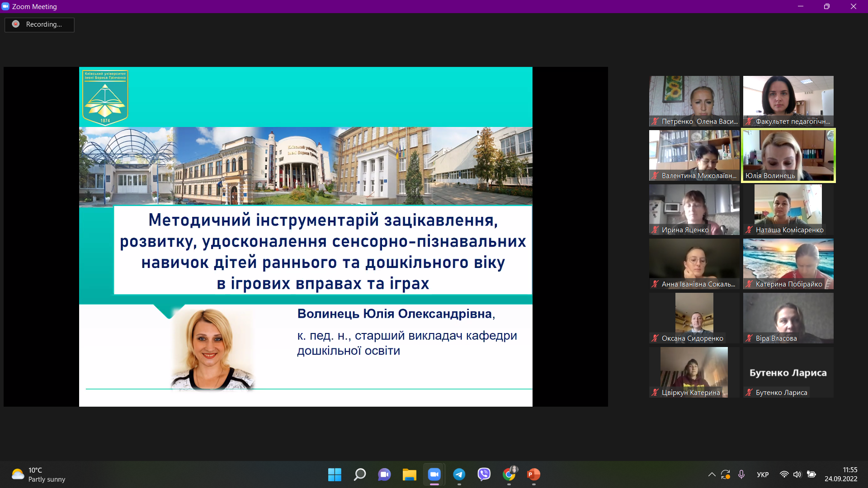Open Windows Search from the taskbar
Viewport: 868px width, 488px height.
tap(360, 475)
